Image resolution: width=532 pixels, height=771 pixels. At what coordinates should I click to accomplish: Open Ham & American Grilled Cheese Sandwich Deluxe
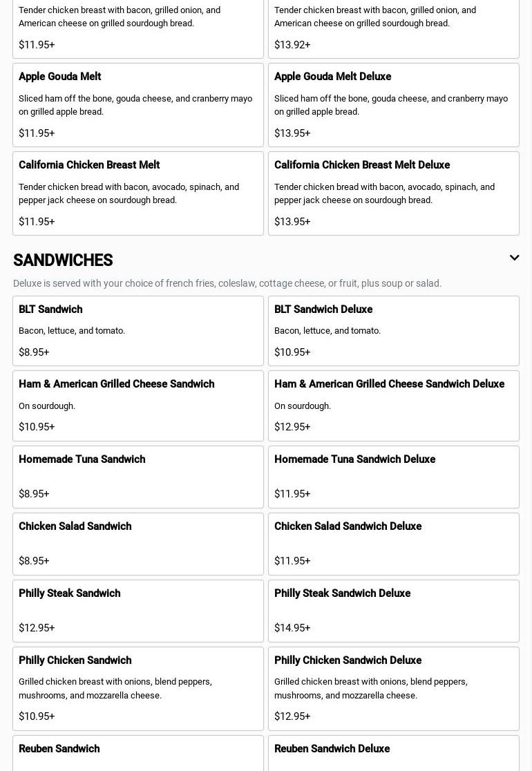(x=393, y=406)
